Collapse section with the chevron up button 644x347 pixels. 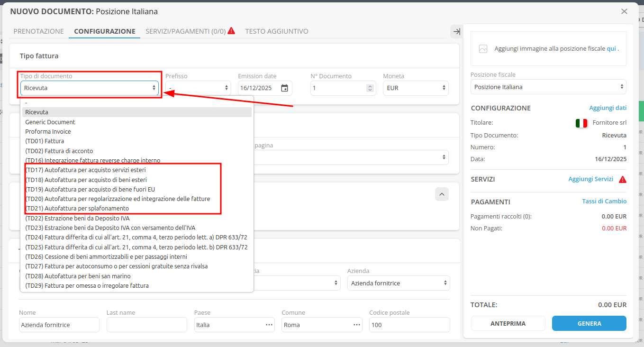pyautogui.click(x=442, y=194)
